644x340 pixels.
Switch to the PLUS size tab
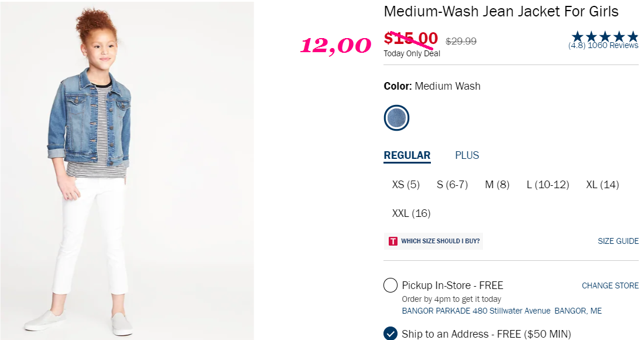[467, 155]
